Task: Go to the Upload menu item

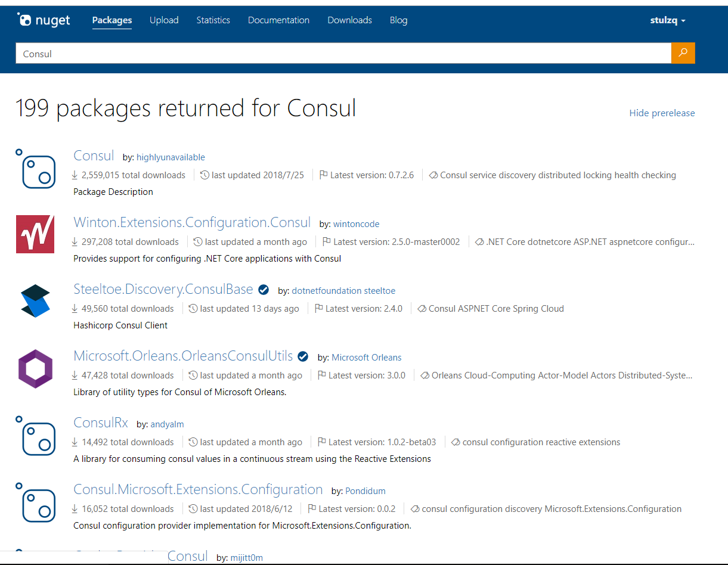Action: (x=164, y=20)
